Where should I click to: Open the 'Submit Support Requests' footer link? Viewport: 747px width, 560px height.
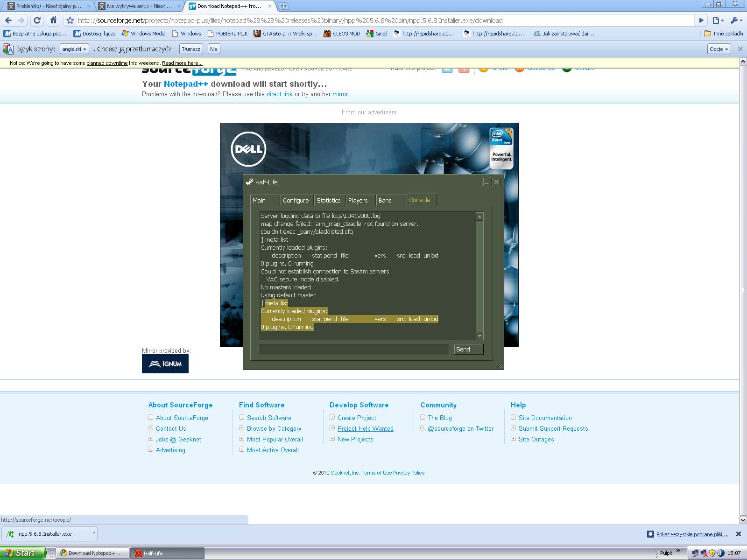click(x=553, y=428)
